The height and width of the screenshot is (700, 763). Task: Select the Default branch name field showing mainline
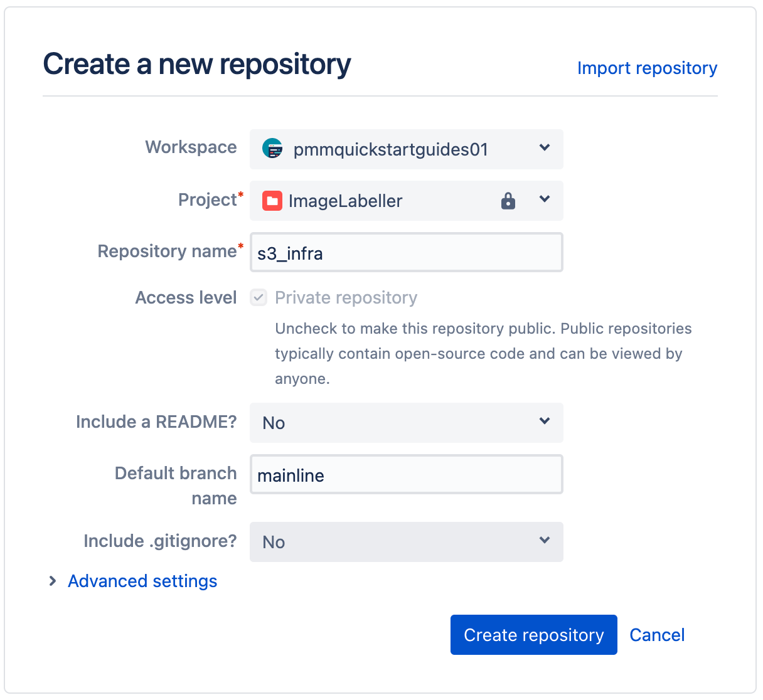tap(406, 475)
